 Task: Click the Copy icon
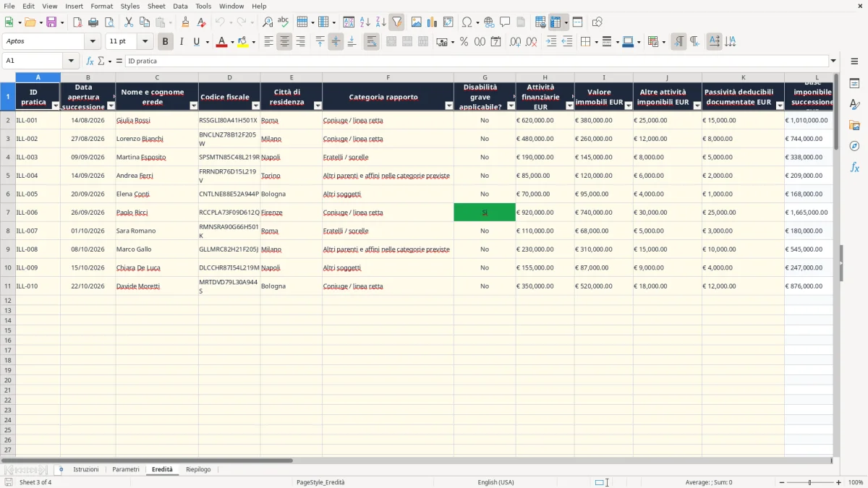(145, 22)
